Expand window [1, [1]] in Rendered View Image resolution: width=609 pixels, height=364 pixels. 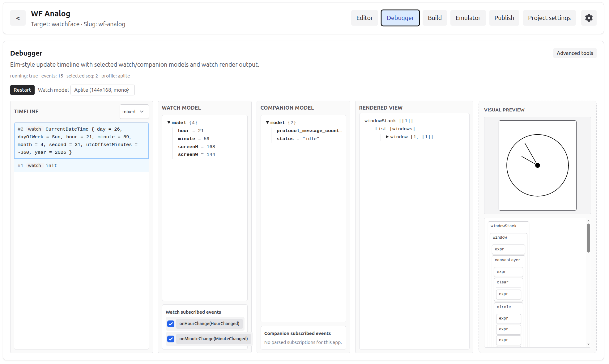[x=387, y=137]
